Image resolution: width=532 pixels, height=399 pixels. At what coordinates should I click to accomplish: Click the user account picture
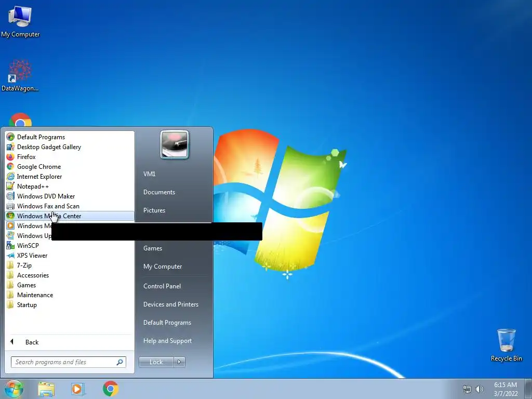point(175,144)
